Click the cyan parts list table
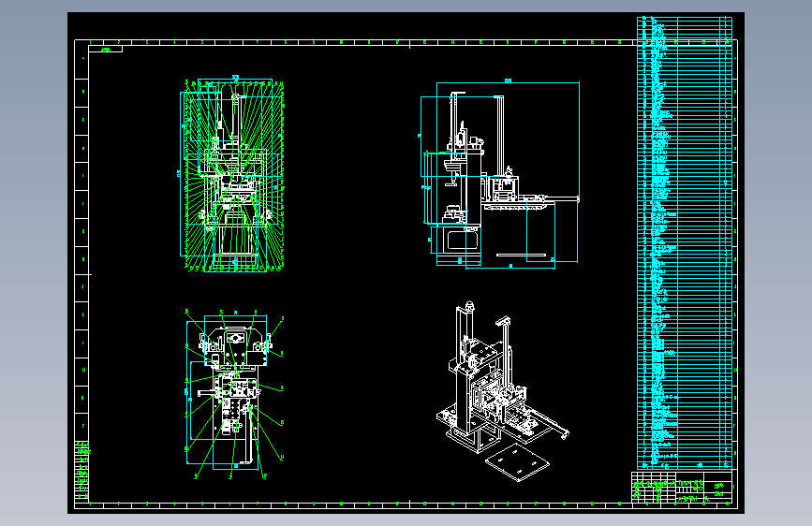Screen dimensions: 812x526 pyautogui.click(x=684, y=242)
